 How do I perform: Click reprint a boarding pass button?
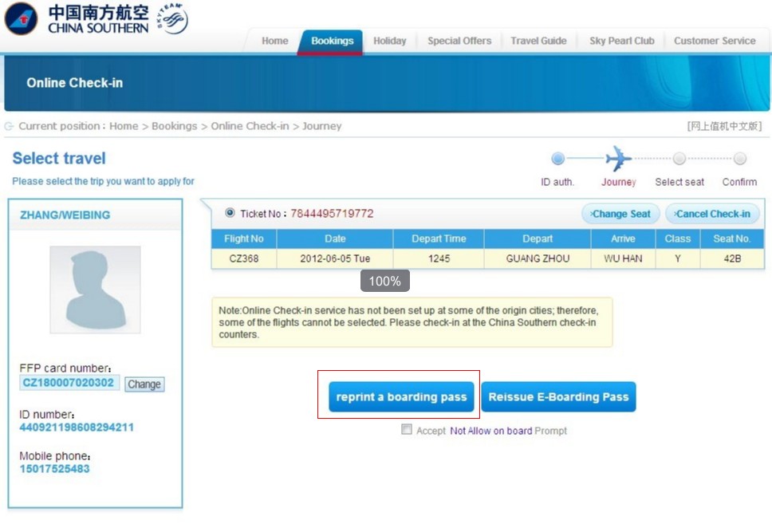pyautogui.click(x=401, y=397)
